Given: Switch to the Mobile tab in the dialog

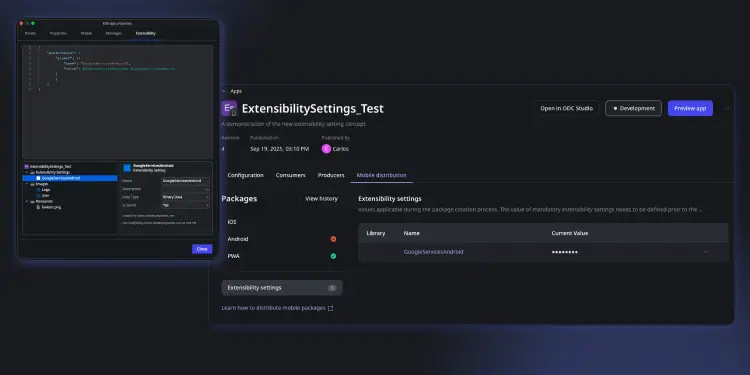Looking at the screenshot, I should click(x=86, y=33).
